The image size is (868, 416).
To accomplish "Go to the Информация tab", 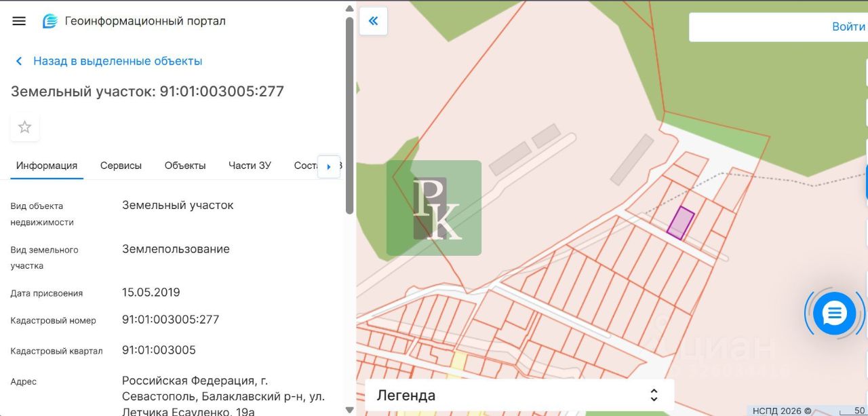I will tap(47, 166).
